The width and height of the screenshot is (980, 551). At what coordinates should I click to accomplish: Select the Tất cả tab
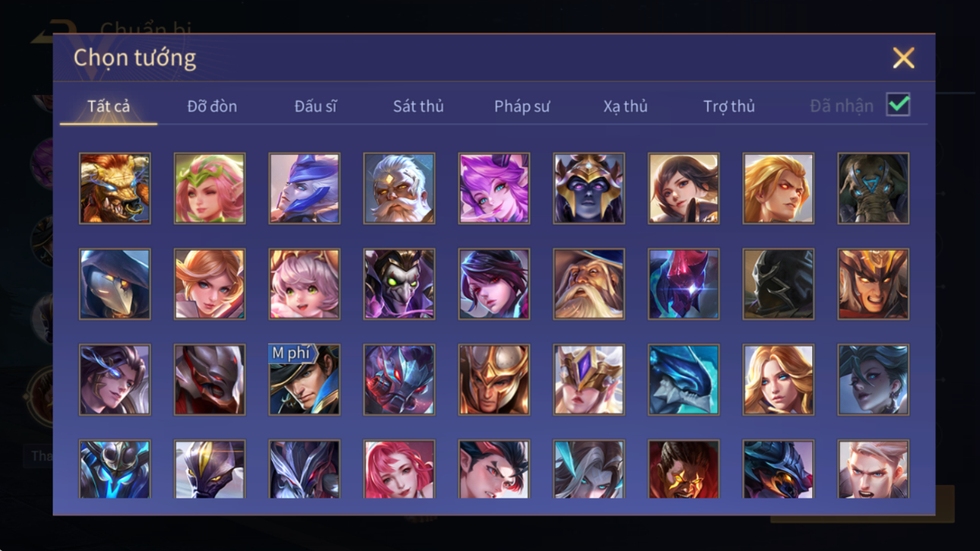click(x=109, y=106)
